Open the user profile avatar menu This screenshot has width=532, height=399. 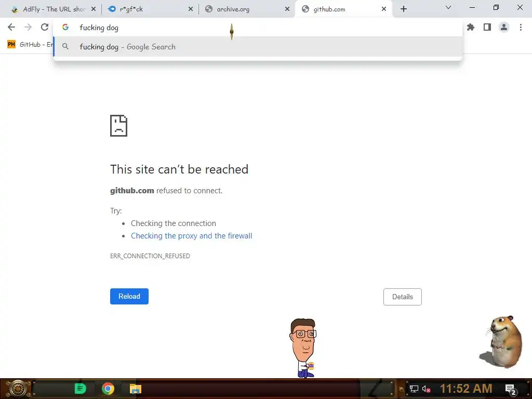coord(504,27)
